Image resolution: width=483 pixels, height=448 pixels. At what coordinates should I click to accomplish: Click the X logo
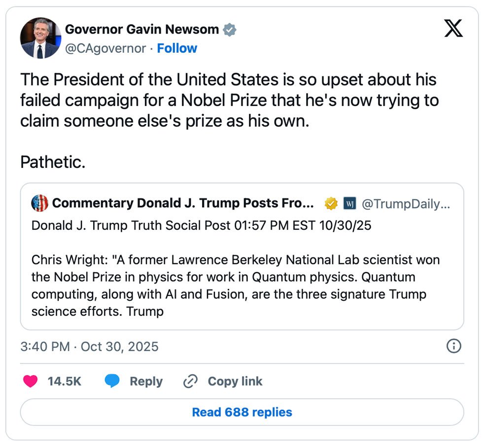point(453,29)
